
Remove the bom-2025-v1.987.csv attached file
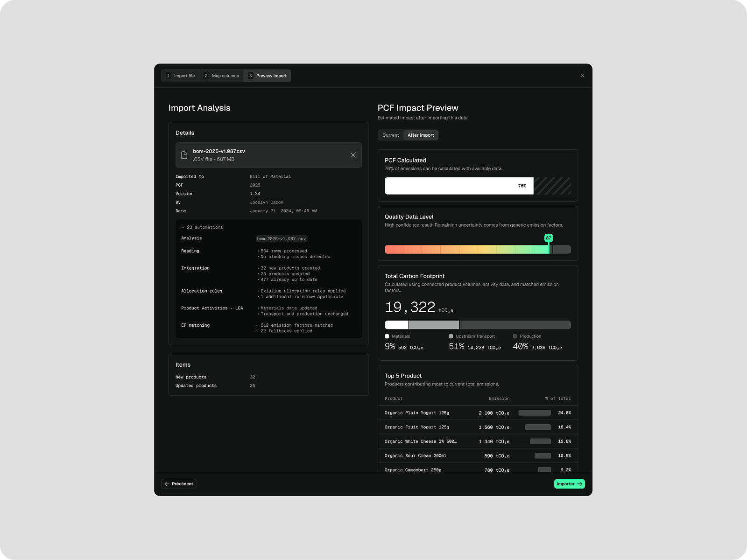(x=353, y=155)
